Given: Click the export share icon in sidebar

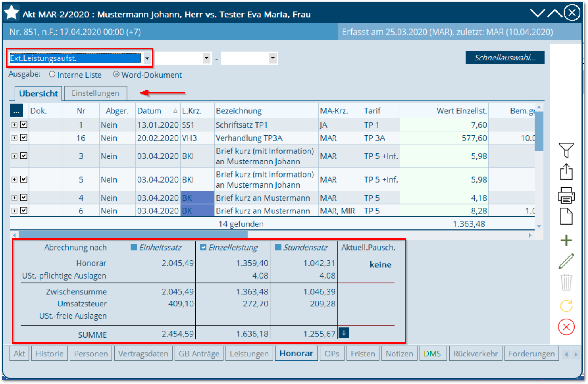Looking at the screenshot, I should tap(566, 172).
